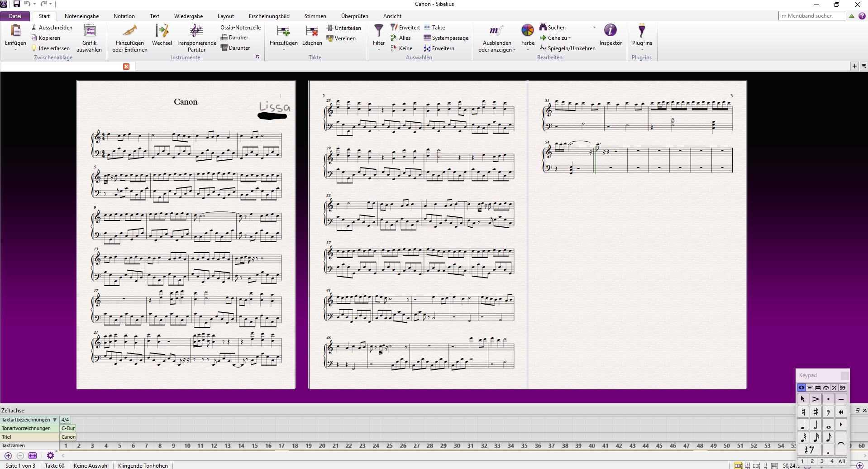Image resolution: width=868 pixels, height=469 pixels.
Task: Expand the Filter dropdown
Action: tap(379, 49)
